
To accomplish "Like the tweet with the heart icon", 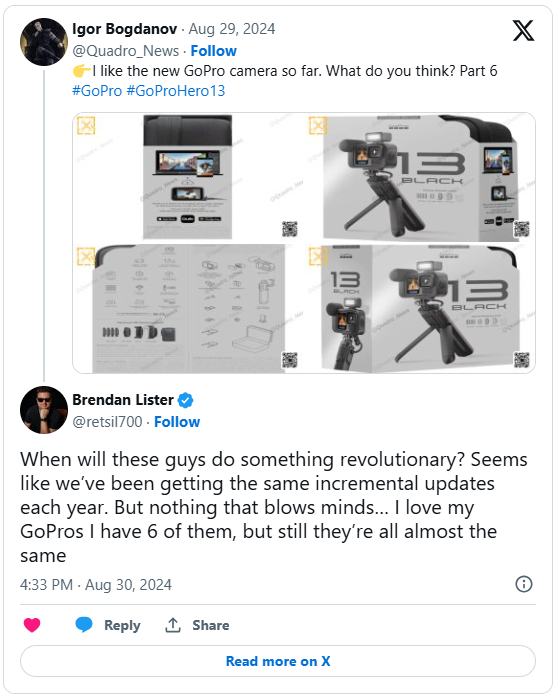I will (x=32, y=625).
